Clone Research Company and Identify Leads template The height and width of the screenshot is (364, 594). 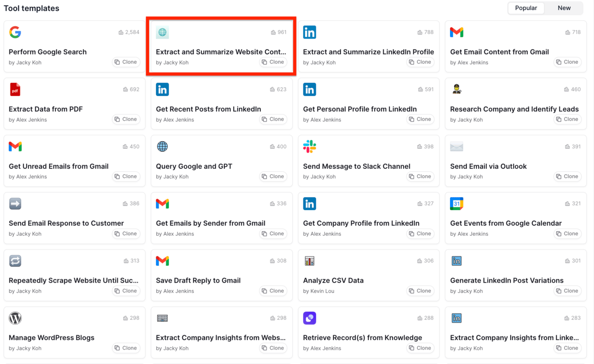click(567, 119)
